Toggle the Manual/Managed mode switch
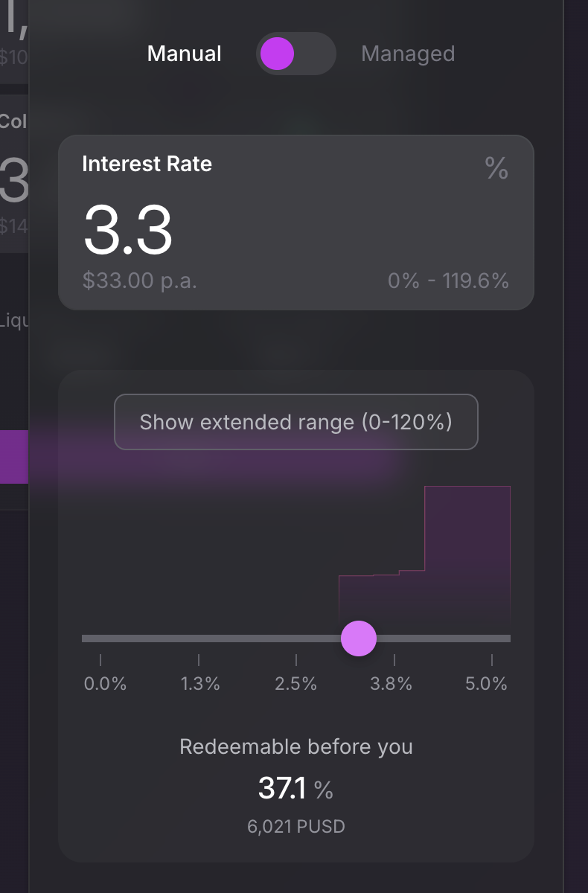The height and width of the screenshot is (893, 588). (295, 54)
